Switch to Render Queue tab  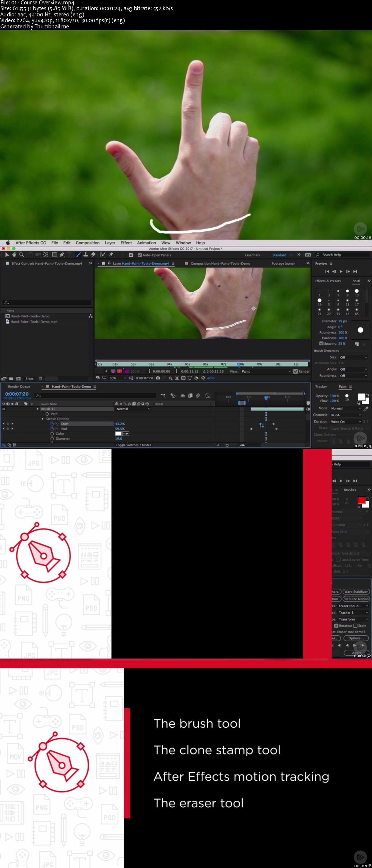[x=19, y=387]
